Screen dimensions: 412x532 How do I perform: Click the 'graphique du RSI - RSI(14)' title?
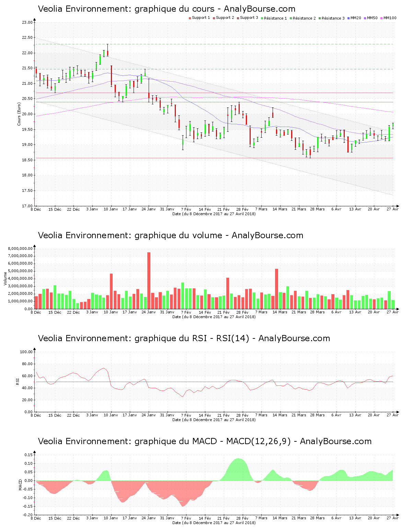[x=184, y=338]
